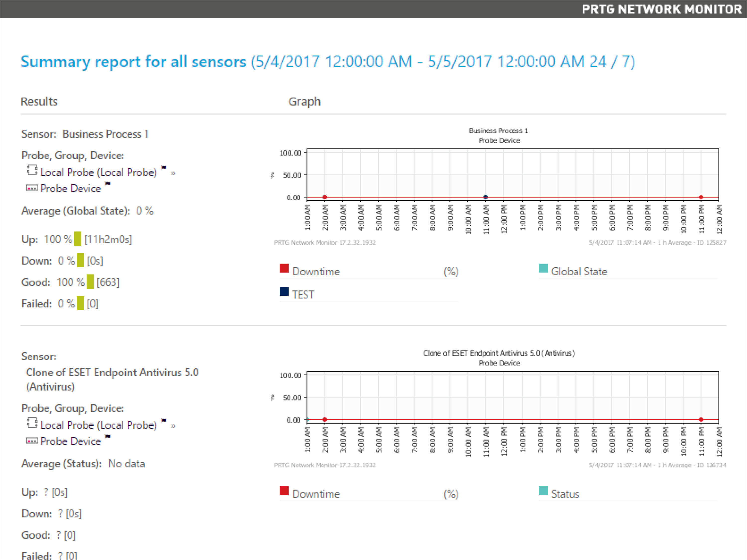Screen dimensions: 747x560
Task: Click the Local Probe icon in the Antivirus sensor section
Action: [32, 424]
